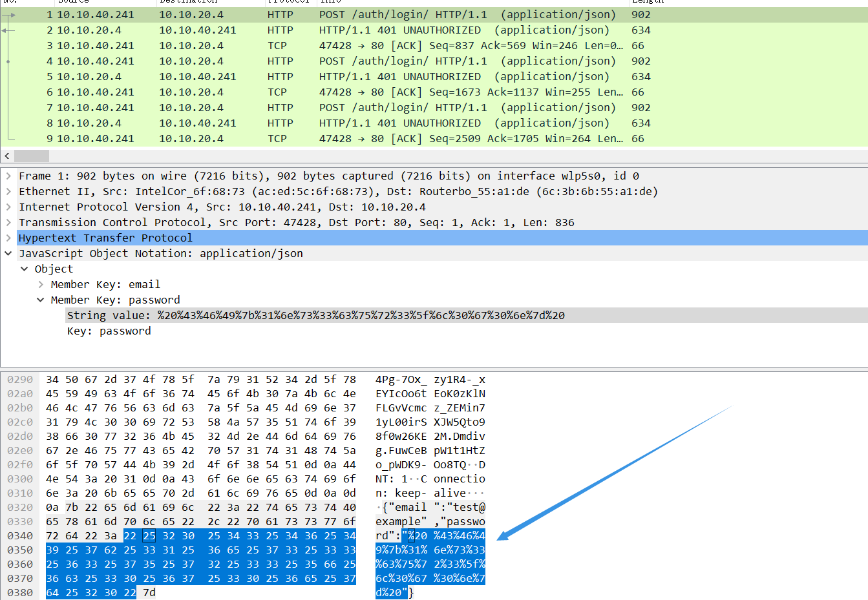Click hex offset row 0320

[x=20, y=507]
